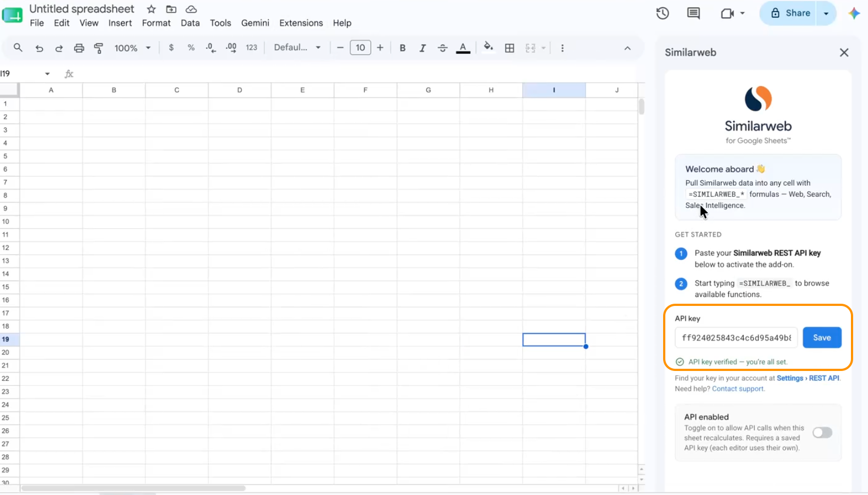Screen dimensions: 868x495
Task: Open the Edit menu
Action: (x=62, y=23)
